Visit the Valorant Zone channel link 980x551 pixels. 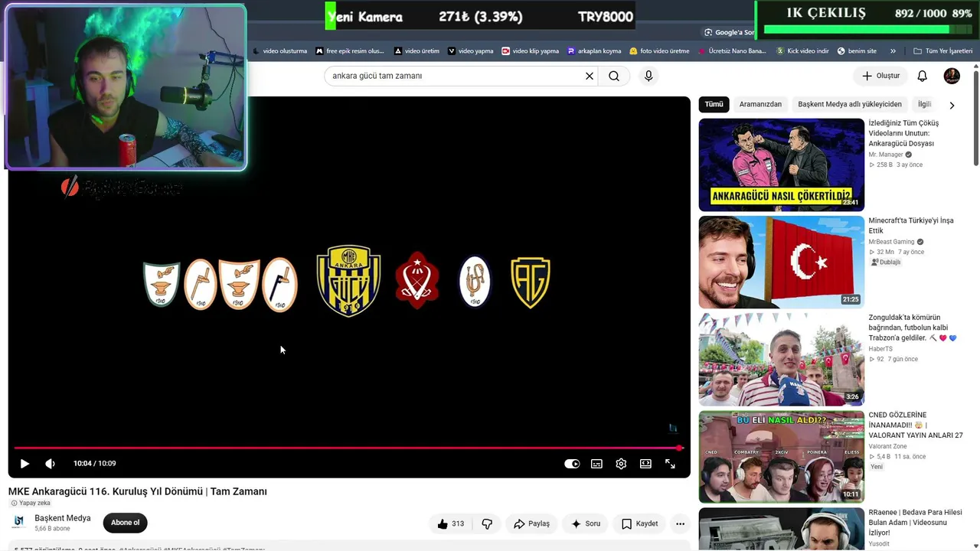point(887,446)
